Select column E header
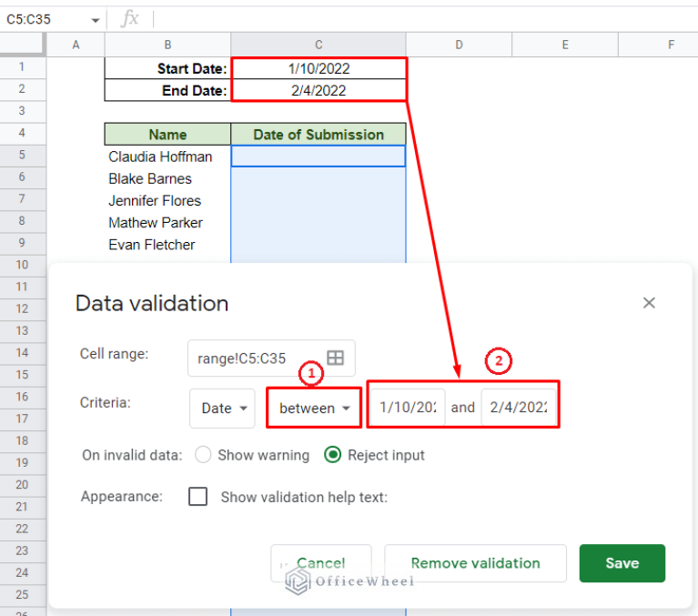The image size is (698, 616). 565,45
